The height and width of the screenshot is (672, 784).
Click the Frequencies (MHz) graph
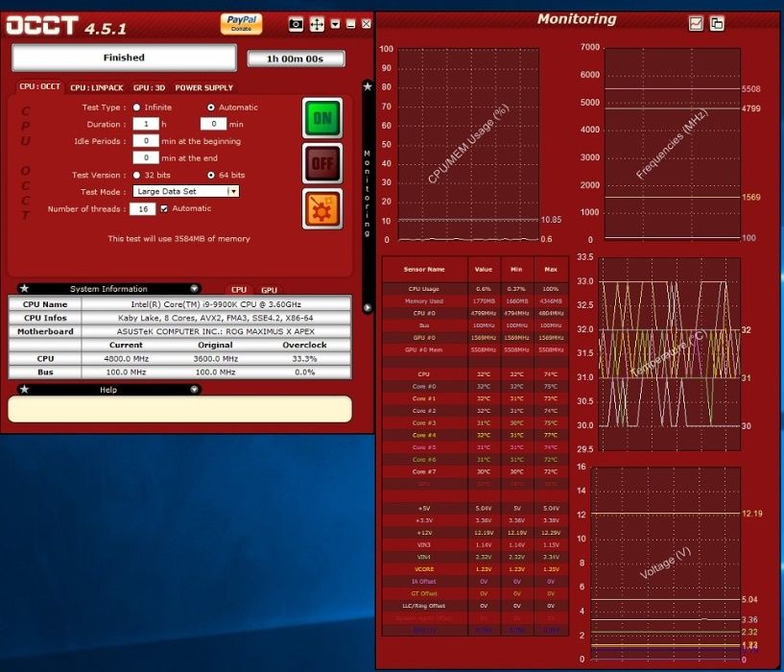pyautogui.click(x=673, y=144)
